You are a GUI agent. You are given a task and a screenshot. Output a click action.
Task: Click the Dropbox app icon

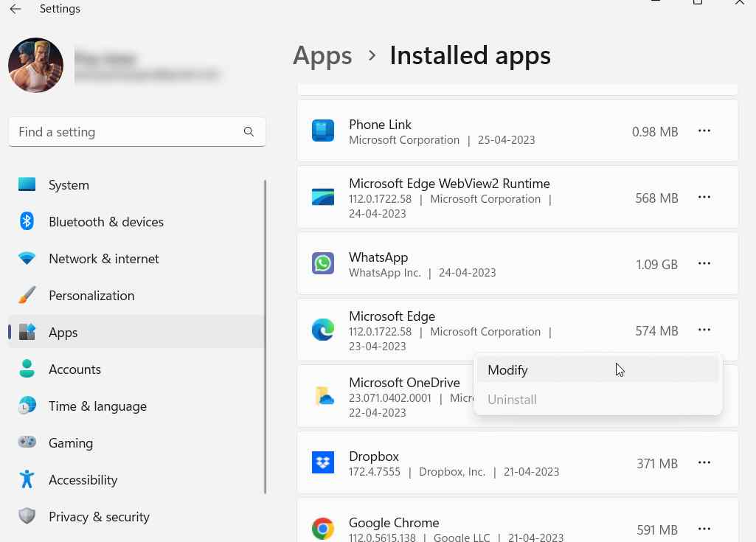pyautogui.click(x=323, y=463)
